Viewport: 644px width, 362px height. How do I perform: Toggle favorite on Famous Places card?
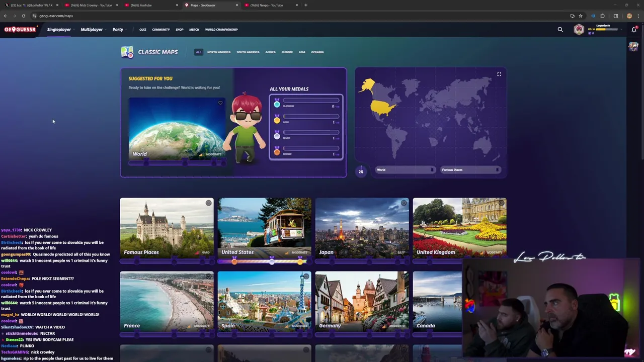208,203
